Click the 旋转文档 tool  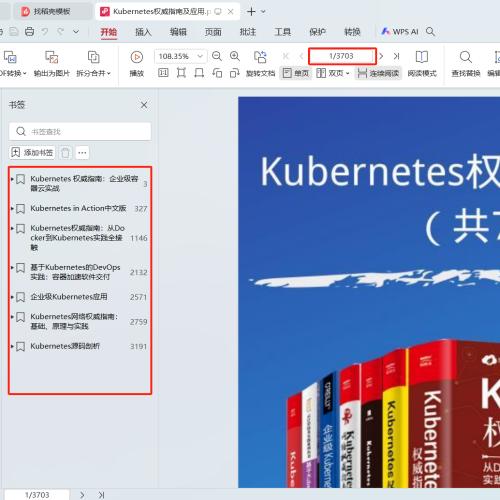tap(260, 63)
